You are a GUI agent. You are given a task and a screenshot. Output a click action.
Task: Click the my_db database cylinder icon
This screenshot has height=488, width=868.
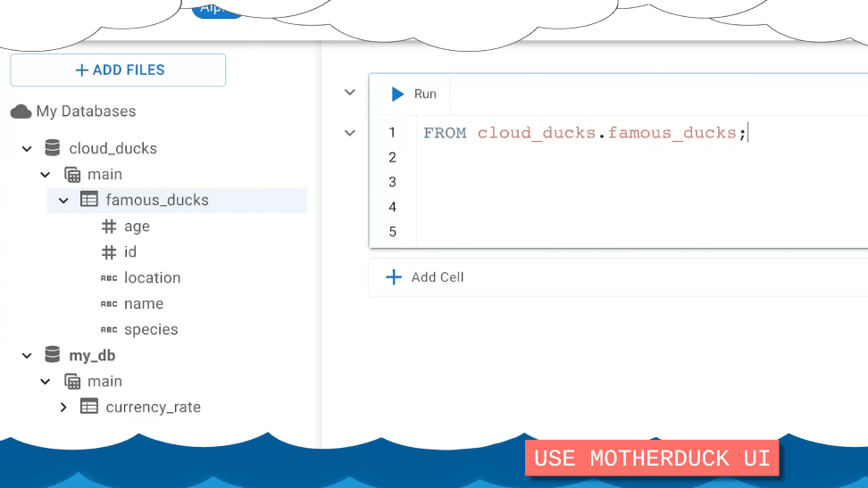[x=53, y=355]
